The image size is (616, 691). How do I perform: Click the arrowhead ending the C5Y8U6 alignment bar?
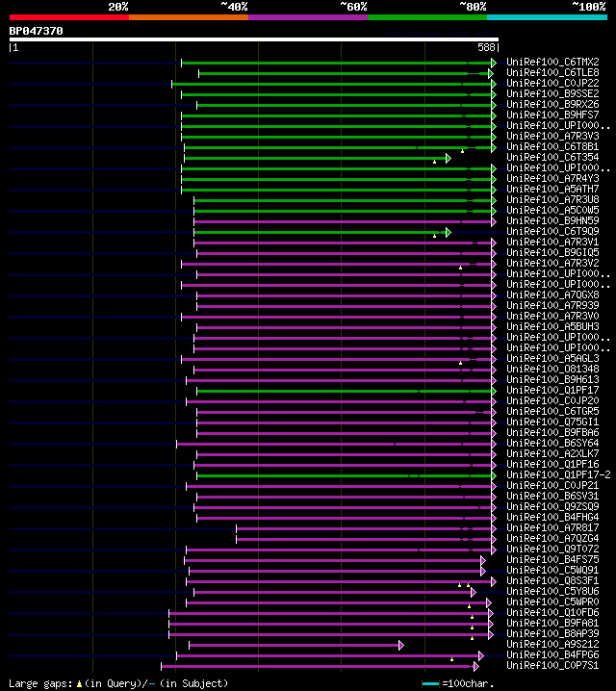click(474, 592)
